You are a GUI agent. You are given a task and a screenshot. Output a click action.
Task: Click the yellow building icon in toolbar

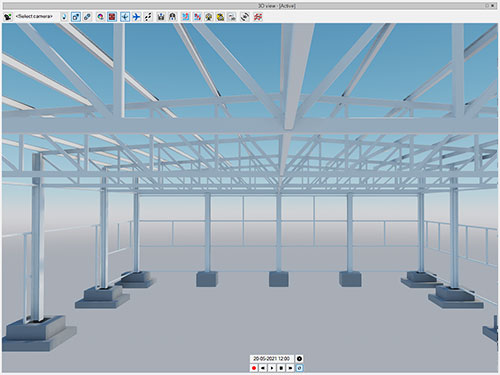point(220,16)
